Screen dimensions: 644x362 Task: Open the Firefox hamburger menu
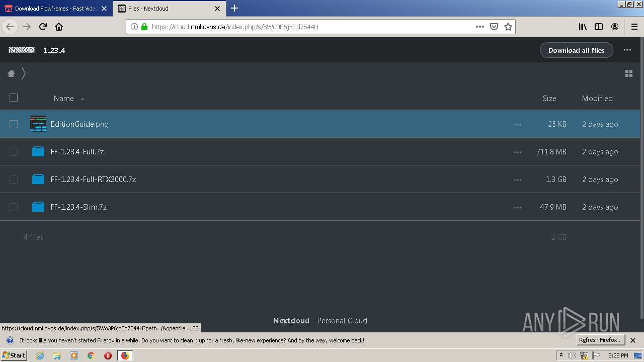point(634,27)
